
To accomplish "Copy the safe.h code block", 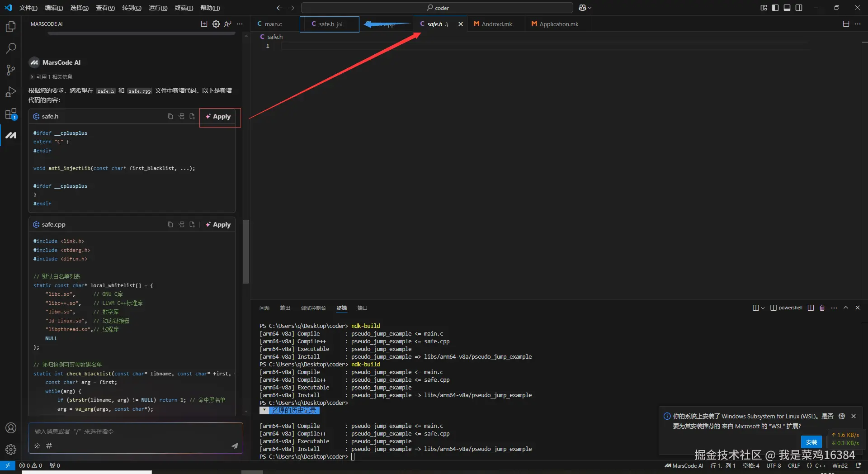I will click(170, 116).
